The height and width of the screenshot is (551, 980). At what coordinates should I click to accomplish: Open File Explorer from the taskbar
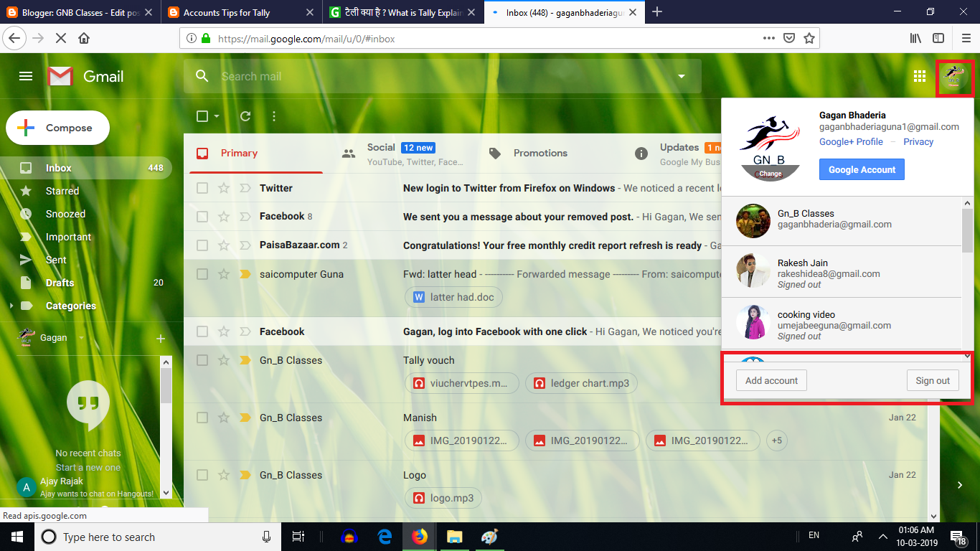pyautogui.click(x=454, y=537)
